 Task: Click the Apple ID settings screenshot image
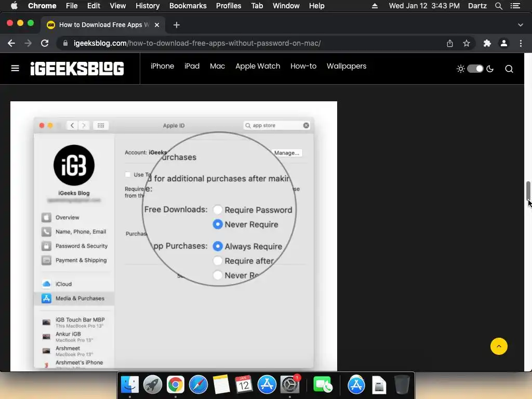(174, 236)
